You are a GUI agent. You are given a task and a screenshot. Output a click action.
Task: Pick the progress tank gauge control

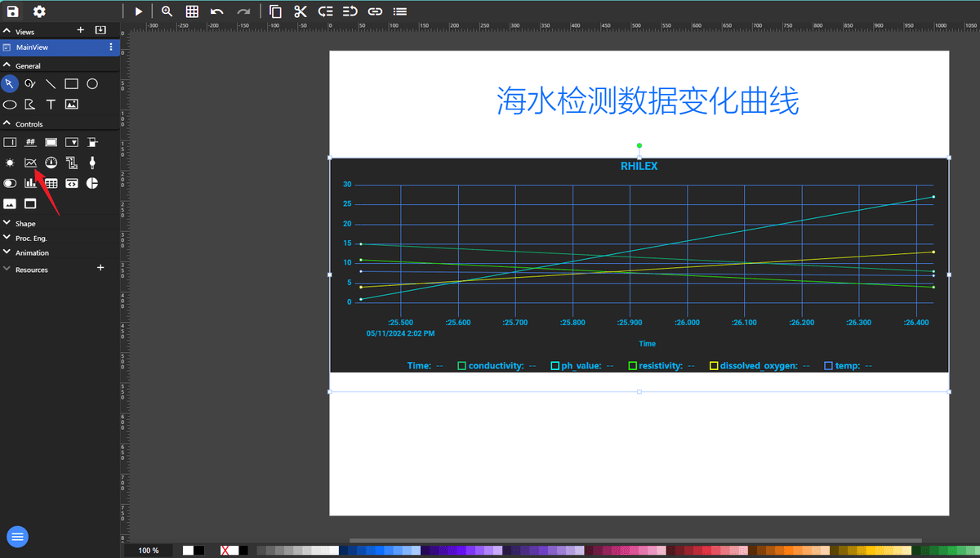[x=92, y=142]
